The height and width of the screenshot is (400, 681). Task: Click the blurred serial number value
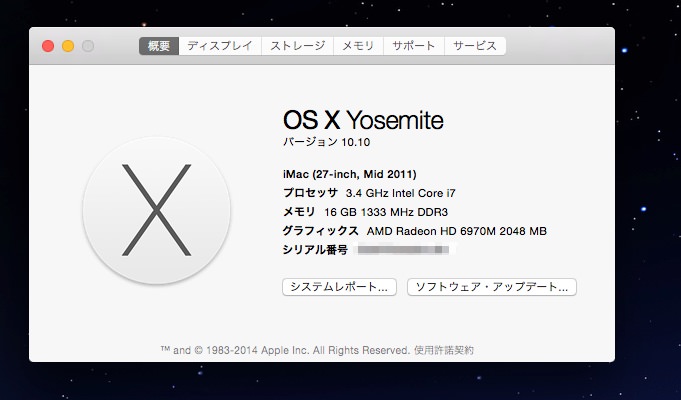tap(404, 250)
